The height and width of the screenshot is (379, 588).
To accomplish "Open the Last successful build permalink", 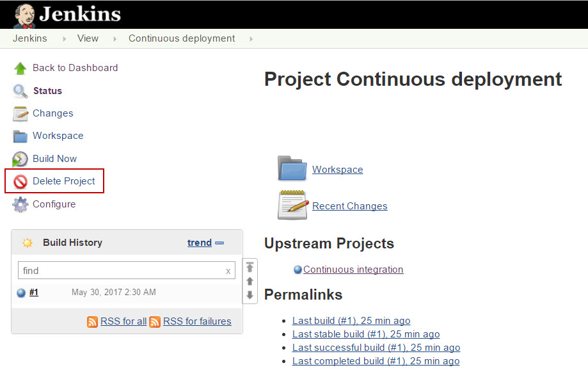I will tap(376, 348).
